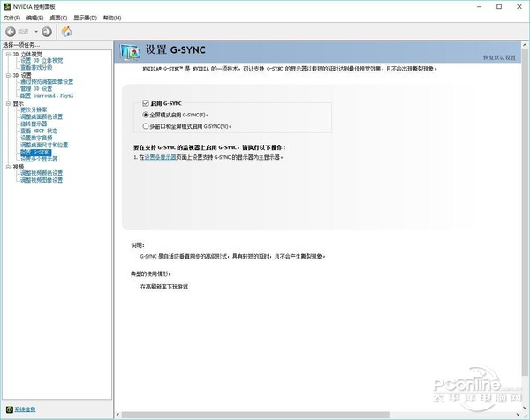Viewport: 530px width, 420px height.
Task: Click the NVIDIA logo in the title bar
Action: pos(7,6)
